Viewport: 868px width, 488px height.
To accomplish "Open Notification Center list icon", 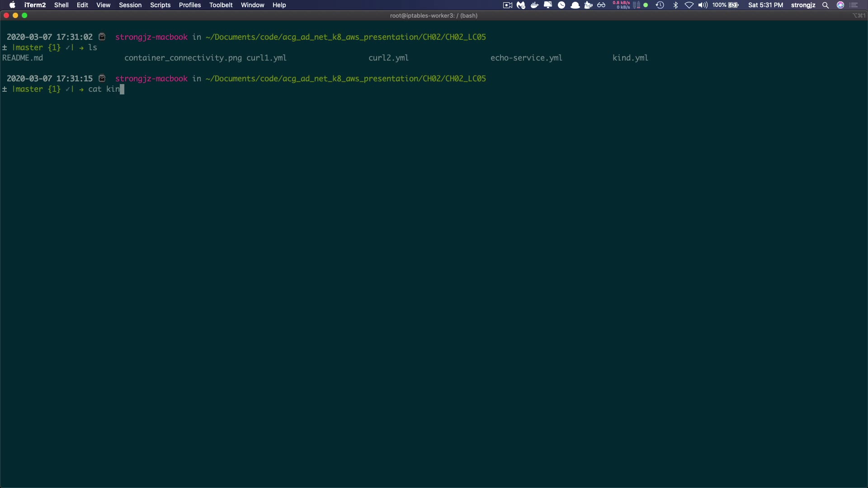I will [854, 5].
